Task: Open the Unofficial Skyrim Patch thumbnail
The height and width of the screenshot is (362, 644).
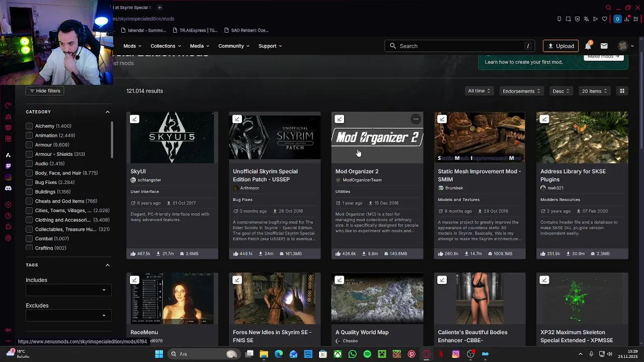Action: [x=275, y=137]
